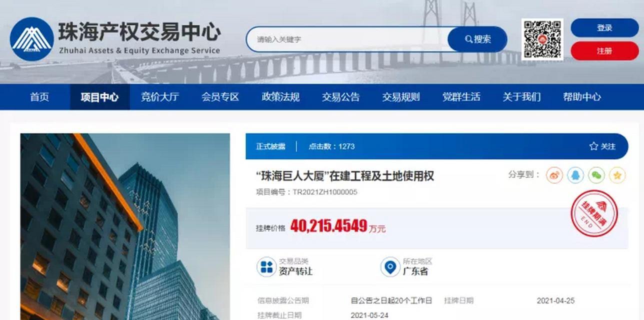Image resolution: width=644 pixels, height=320 pixels.
Task: Share to QZone star icon
Action: (x=617, y=175)
